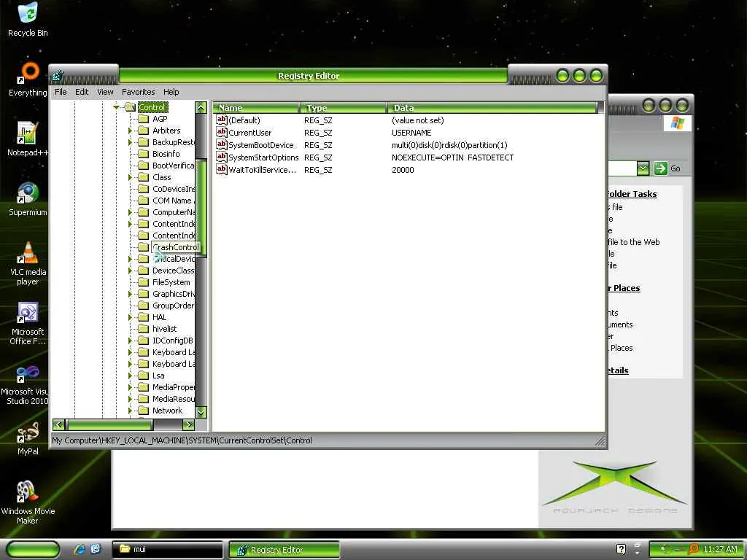The height and width of the screenshot is (560, 747).
Task: Select the (Default) value's string icon
Action: tap(222, 120)
